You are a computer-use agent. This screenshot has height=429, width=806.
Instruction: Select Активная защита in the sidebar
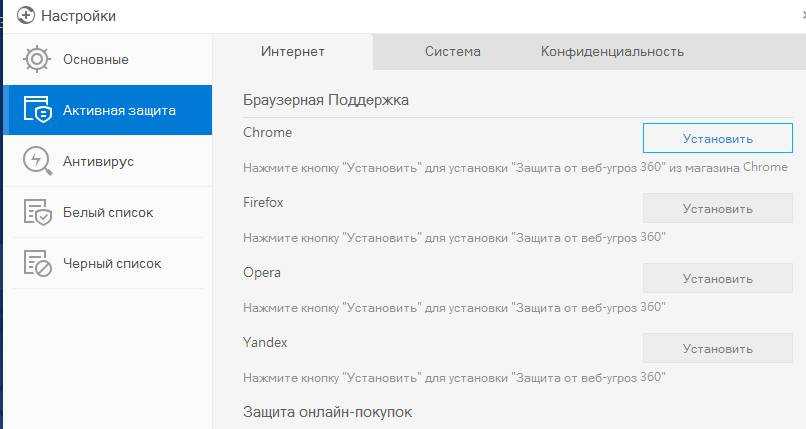tap(118, 110)
